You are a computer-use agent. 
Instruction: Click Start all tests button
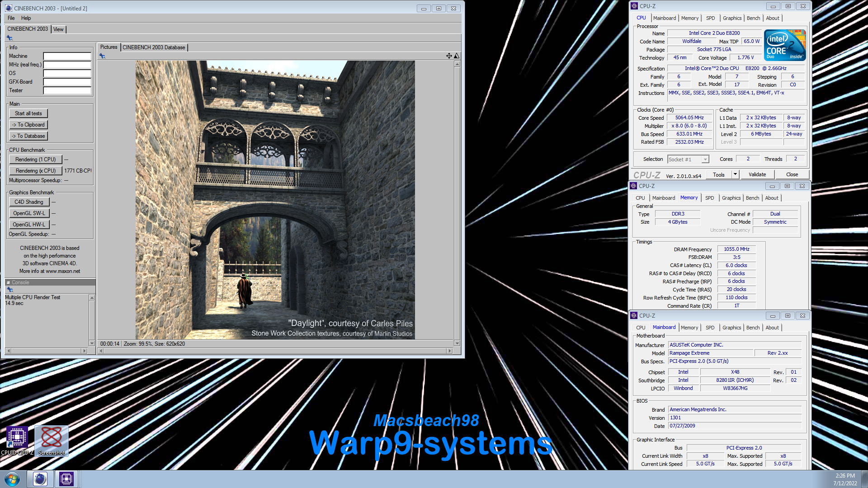28,113
